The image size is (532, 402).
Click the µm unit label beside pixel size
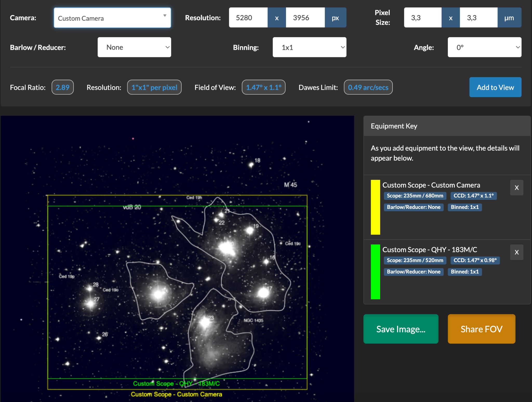509,18
